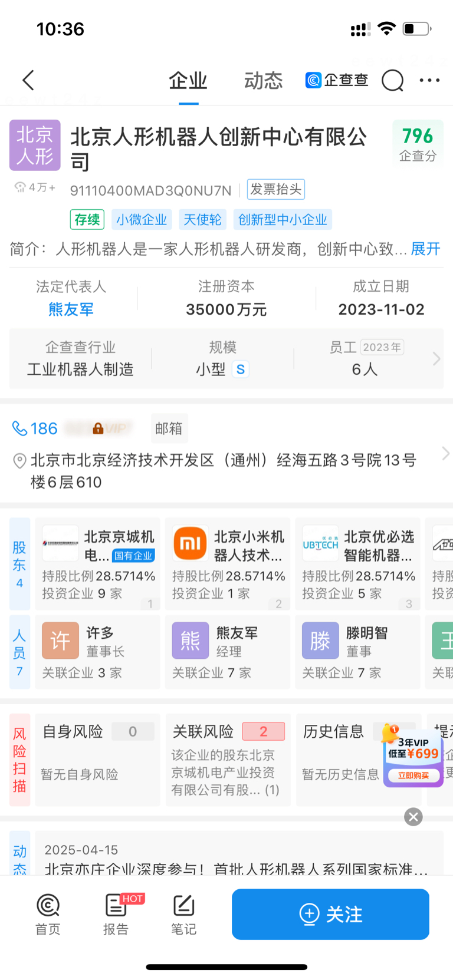The image size is (453, 980).
Task: Tap the 滕 avatar icon
Action: [x=320, y=641]
